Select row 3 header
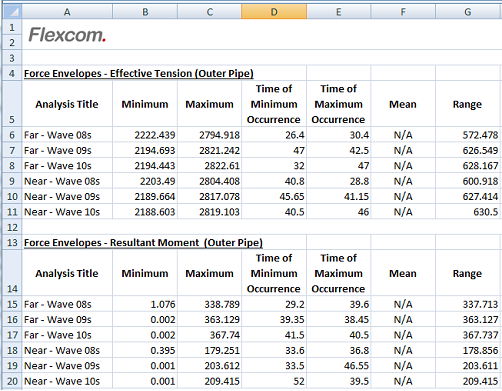Screen dimensions: 502x391 (x=12, y=58)
